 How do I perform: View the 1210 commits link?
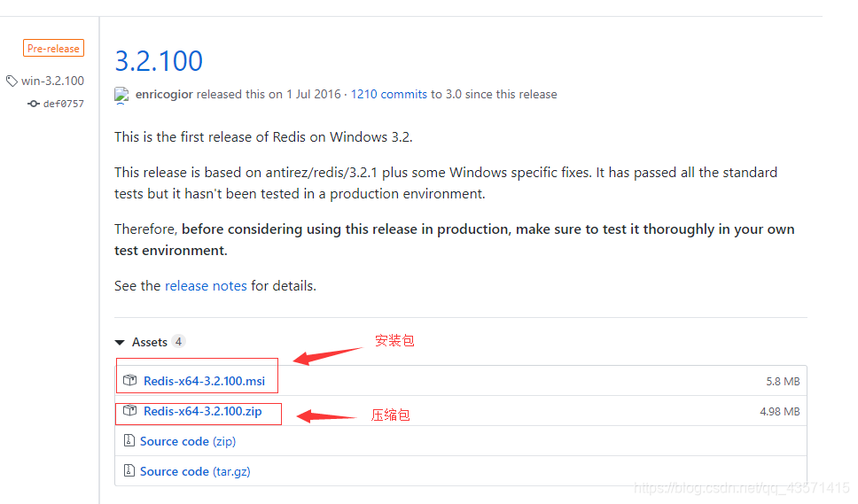click(388, 94)
